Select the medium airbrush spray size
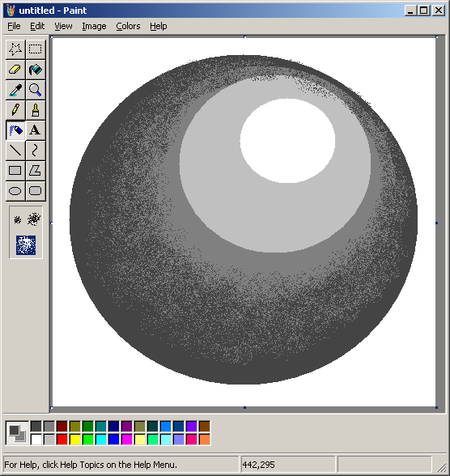450x476 pixels. click(x=34, y=219)
